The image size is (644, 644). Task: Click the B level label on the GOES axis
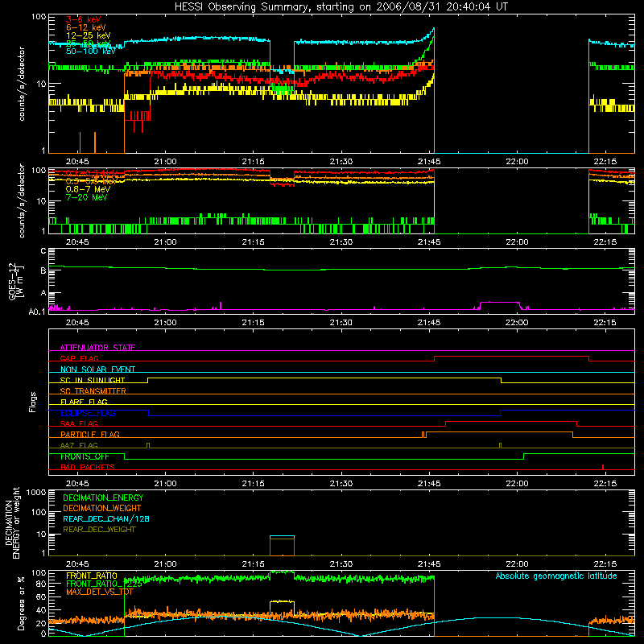pyautogui.click(x=43, y=270)
